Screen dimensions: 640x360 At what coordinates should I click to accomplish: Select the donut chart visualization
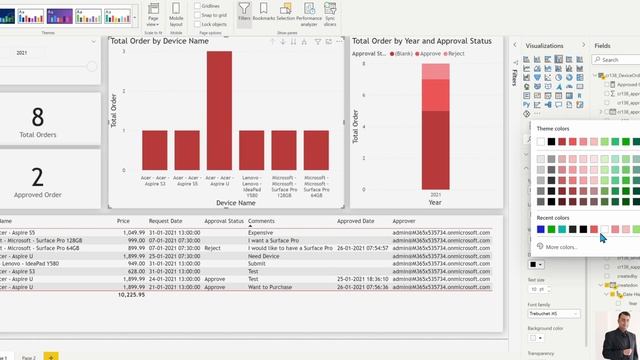point(569,78)
